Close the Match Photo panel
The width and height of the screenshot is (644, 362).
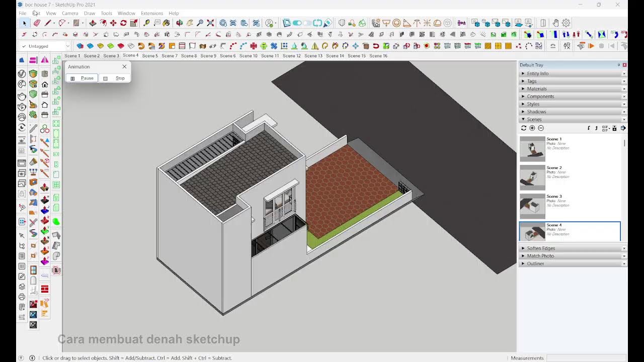624,256
